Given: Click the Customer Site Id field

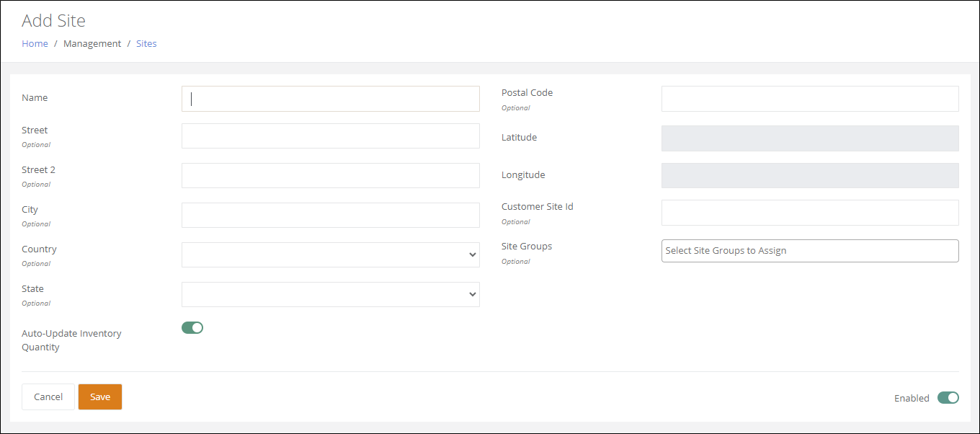Looking at the screenshot, I should coord(810,213).
